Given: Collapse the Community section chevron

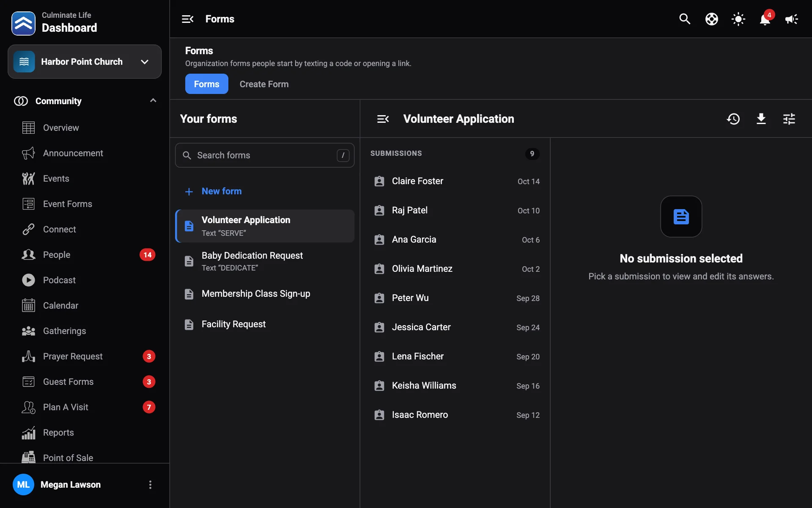Looking at the screenshot, I should tap(153, 101).
